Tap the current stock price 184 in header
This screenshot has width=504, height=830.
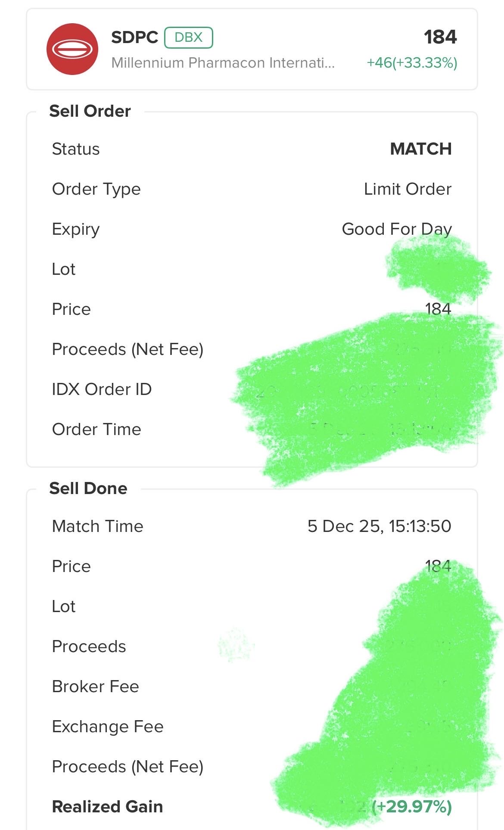click(440, 37)
